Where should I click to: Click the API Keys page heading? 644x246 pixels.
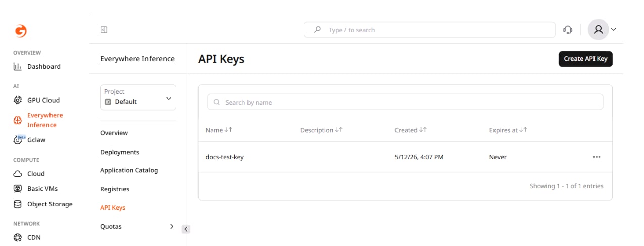(x=221, y=59)
